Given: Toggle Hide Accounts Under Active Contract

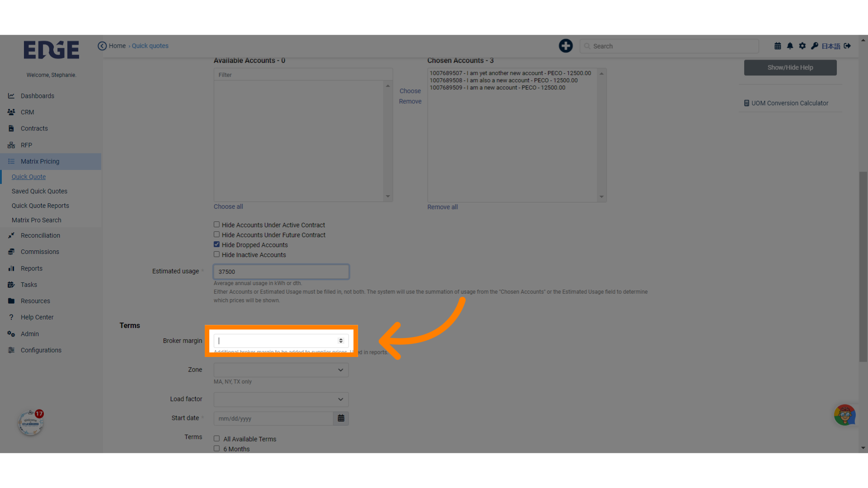Looking at the screenshot, I should coord(217,225).
